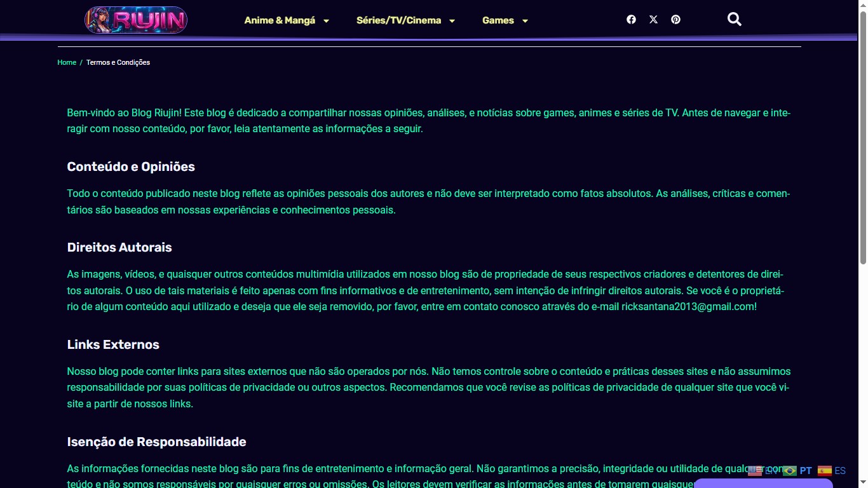Select the Brazilian flag icon

click(790, 470)
